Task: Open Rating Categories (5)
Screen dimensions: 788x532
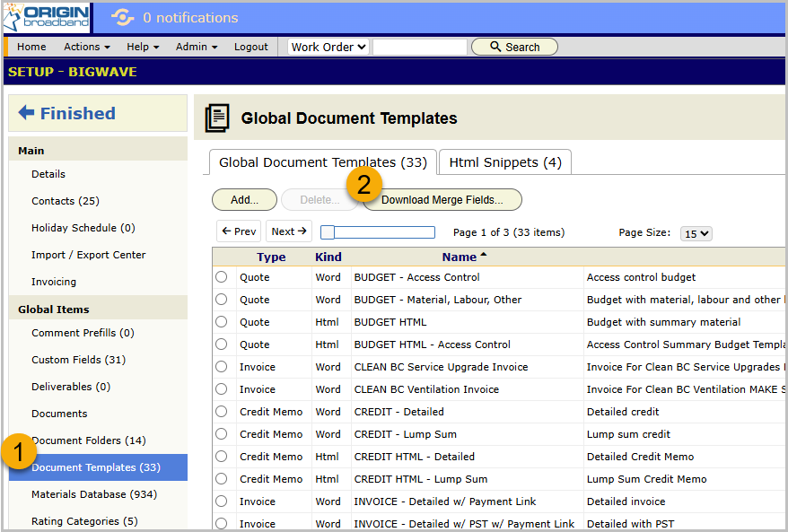Action: coord(84,521)
